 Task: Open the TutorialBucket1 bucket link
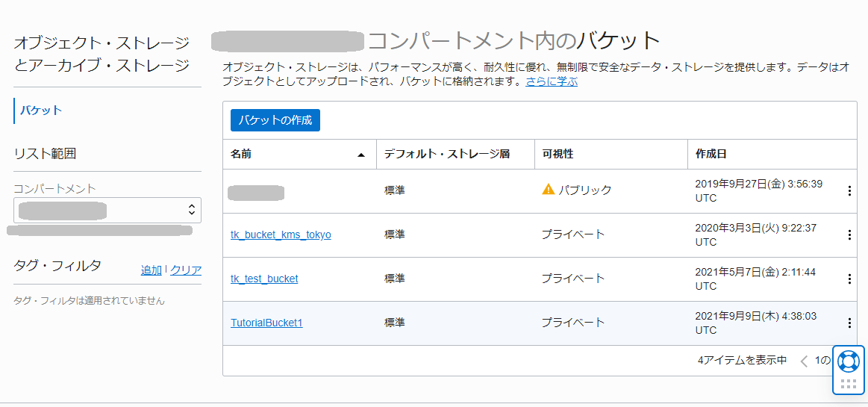[266, 323]
